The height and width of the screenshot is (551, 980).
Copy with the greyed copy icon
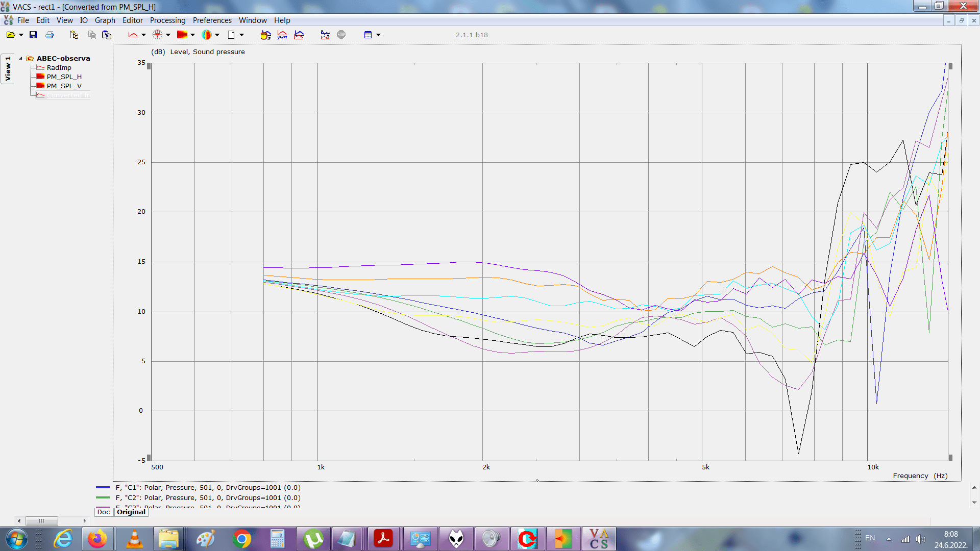[x=92, y=35]
